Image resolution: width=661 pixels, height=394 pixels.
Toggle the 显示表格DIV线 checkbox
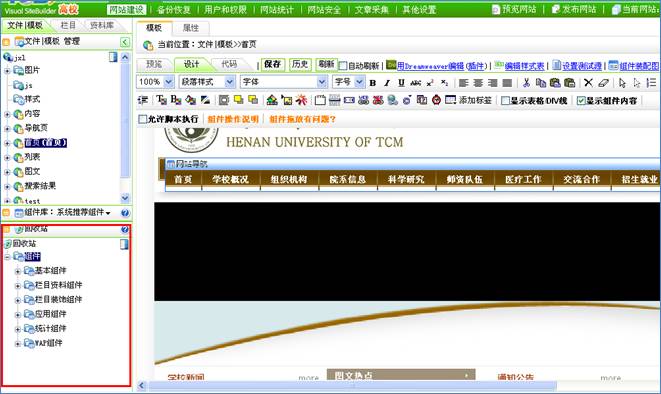505,100
